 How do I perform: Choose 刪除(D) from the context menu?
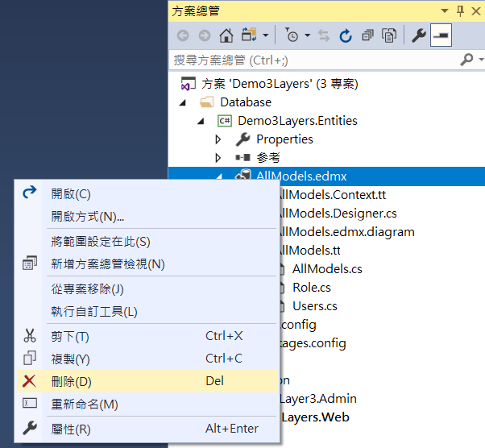[72, 381]
